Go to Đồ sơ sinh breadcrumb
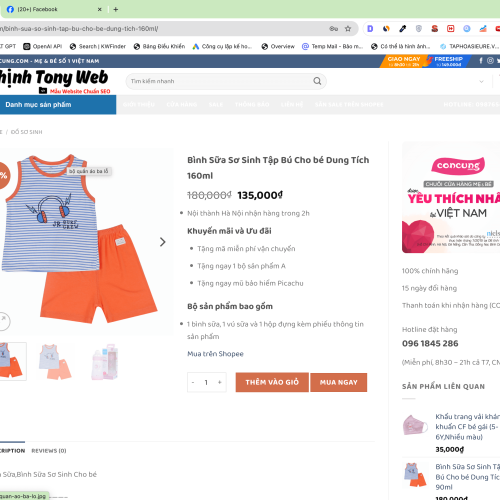Screen dimensions: 500x500 click(27, 132)
